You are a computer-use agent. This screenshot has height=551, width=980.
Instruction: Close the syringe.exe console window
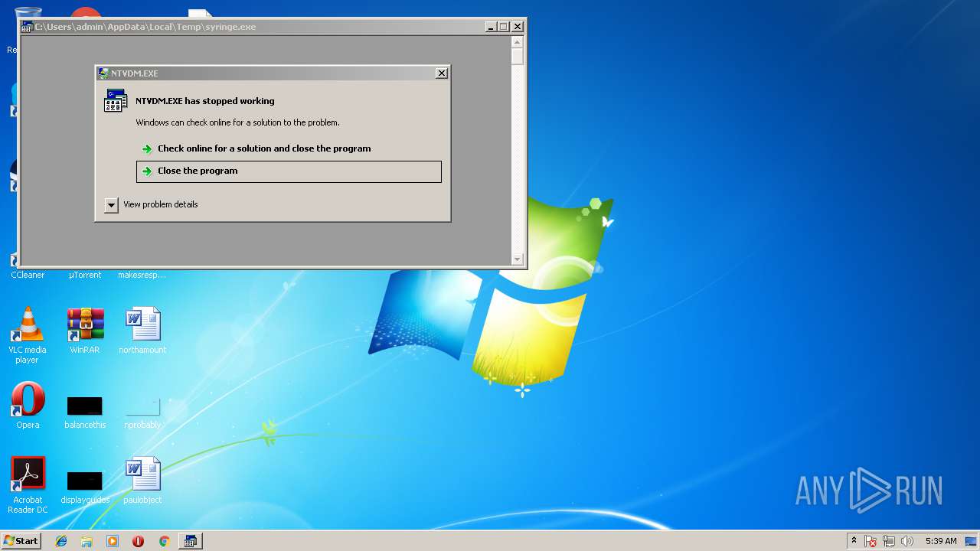pos(518,27)
